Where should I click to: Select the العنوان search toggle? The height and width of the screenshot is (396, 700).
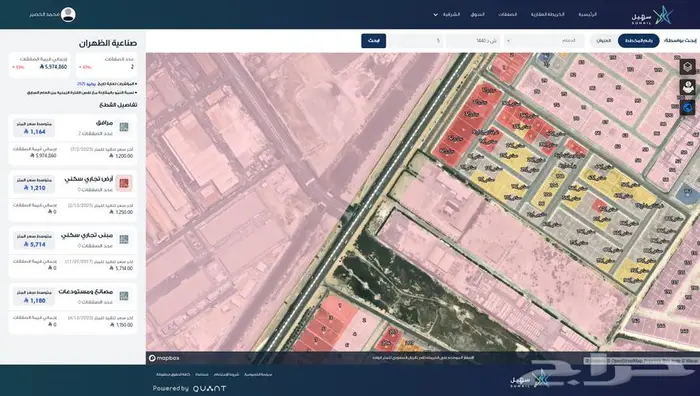pos(604,41)
